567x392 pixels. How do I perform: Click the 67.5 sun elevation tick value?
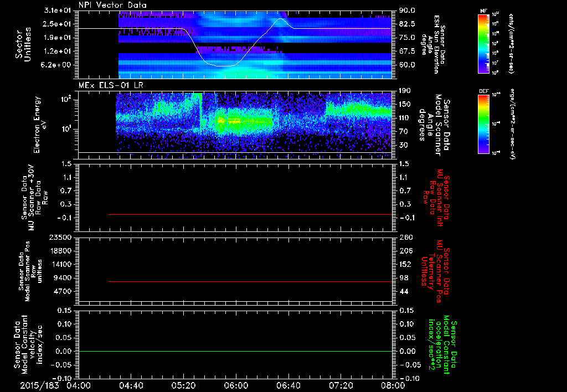pos(407,51)
